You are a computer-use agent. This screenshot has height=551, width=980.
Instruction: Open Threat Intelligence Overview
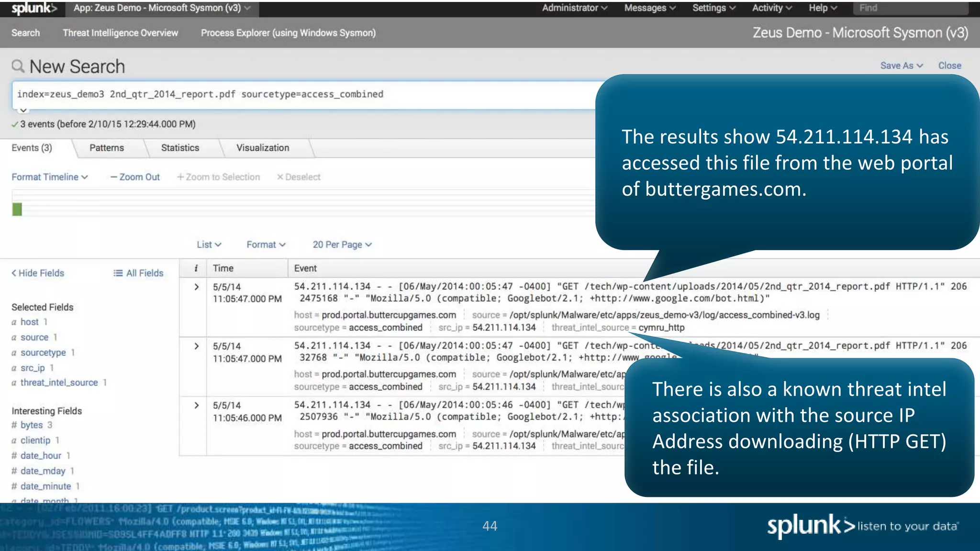click(x=120, y=33)
